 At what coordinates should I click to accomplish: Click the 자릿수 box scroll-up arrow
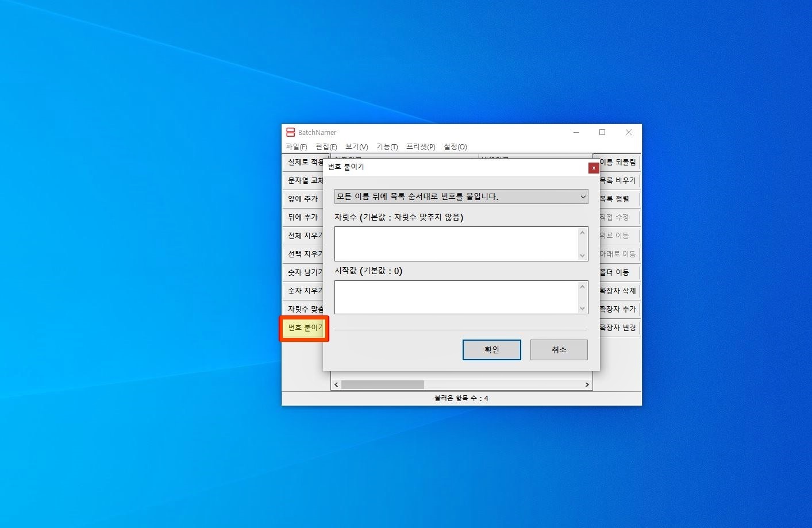pyautogui.click(x=583, y=233)
